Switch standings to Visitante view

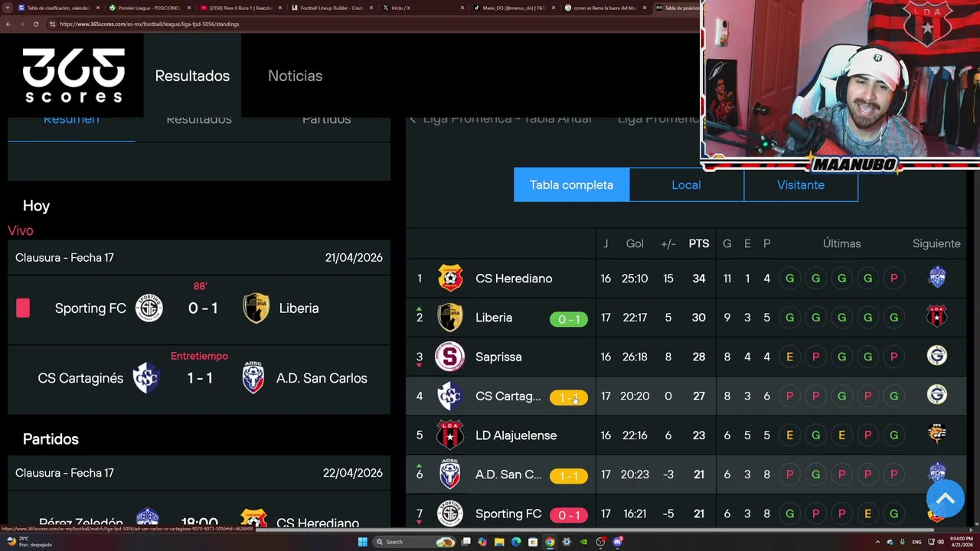coord(801,185)
